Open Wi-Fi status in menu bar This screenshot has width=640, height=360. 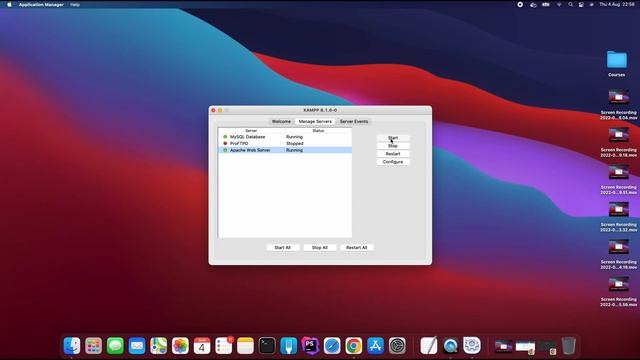tap(559, 4)
